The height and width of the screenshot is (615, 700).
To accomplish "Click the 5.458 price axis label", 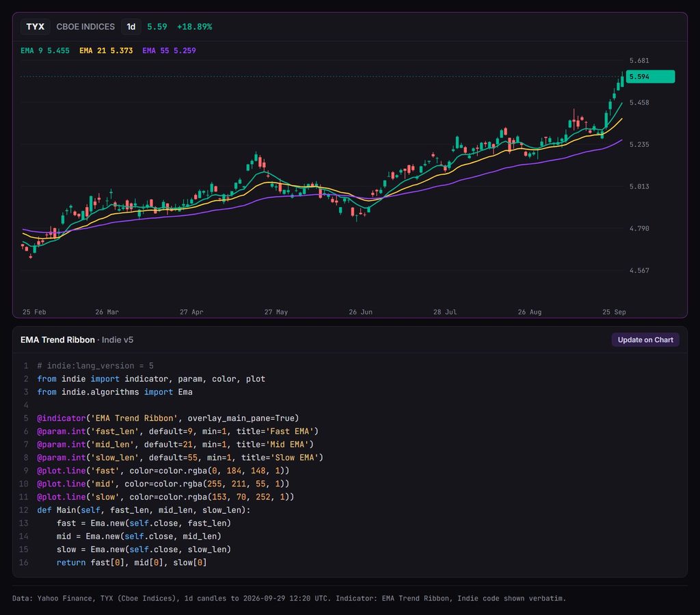I will click(639, 102).
